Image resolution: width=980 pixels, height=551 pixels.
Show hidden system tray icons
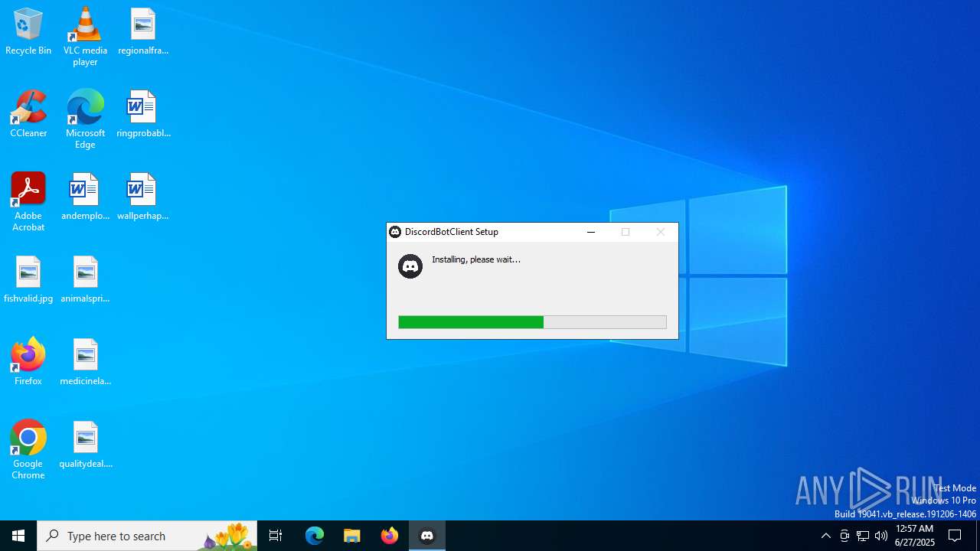coord(825,536)
